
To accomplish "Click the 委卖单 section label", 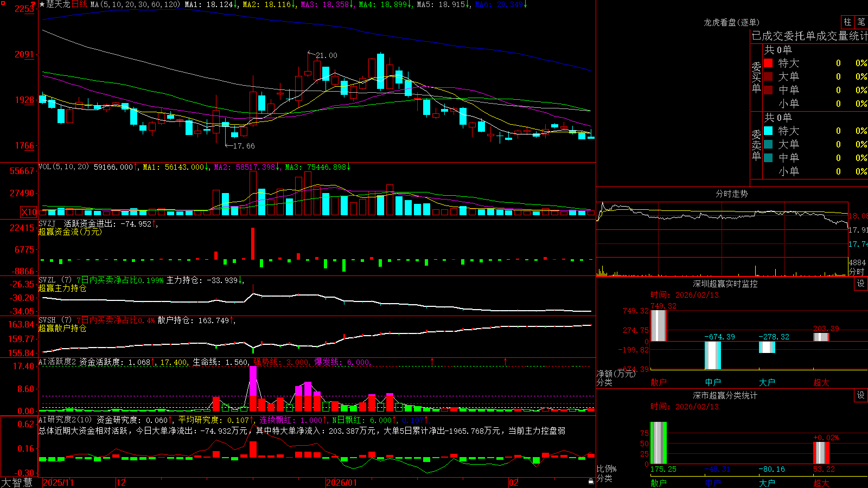I will tap(756, 145).
